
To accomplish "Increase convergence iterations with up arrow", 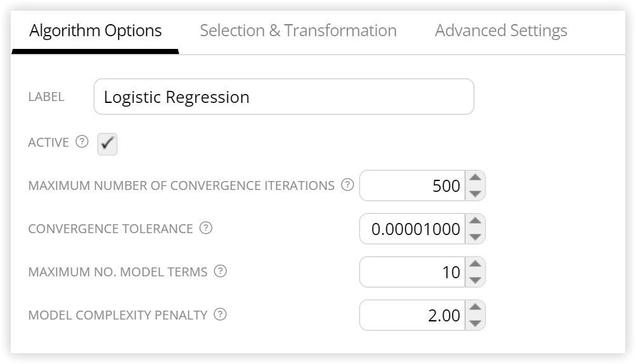I will (x=475, y=177).
